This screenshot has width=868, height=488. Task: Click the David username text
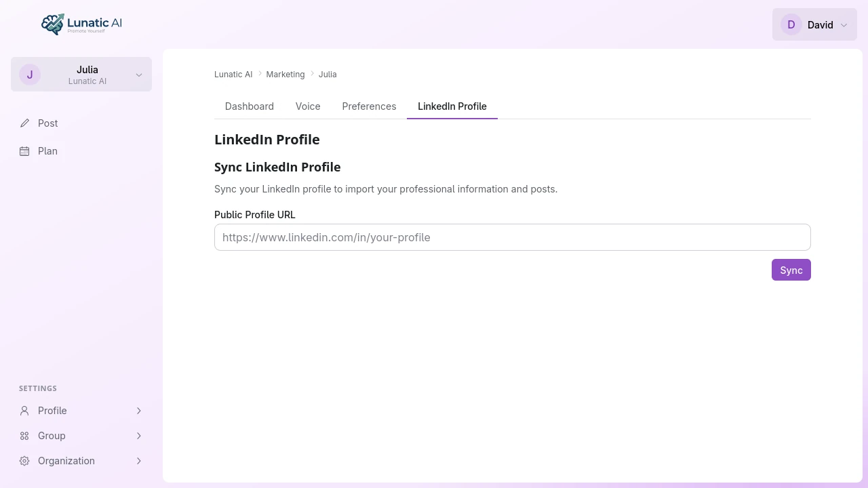click(x=821, y=25)
